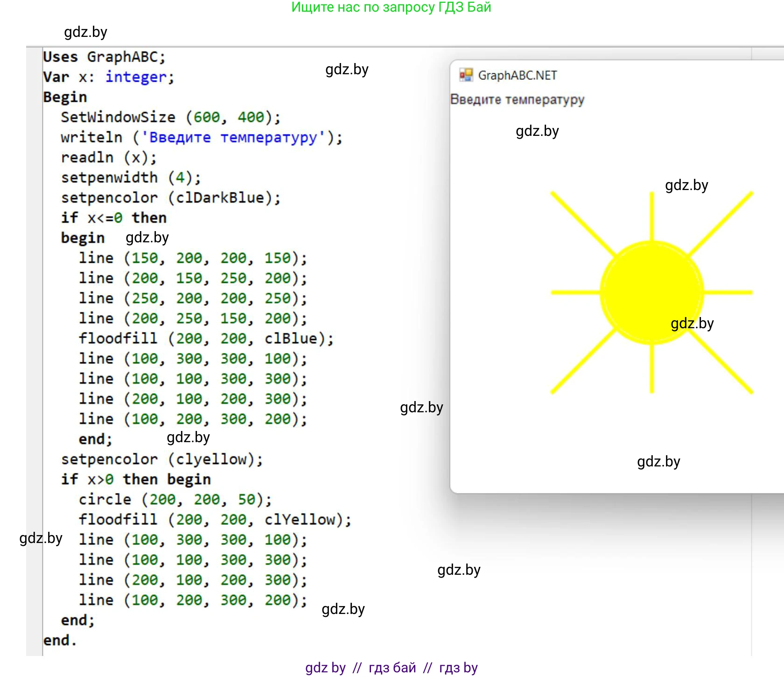Click the 'Введите температуру' output text in window
Image resolution: width=784 pixels, height=677 pixels.
point(517,99)
